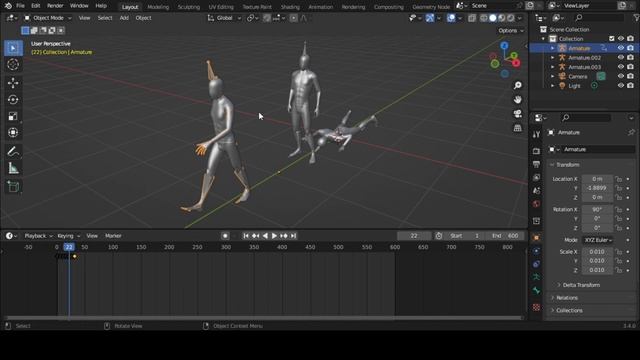Select the Scale tool
Viewport: 640px width, 360px height.
(13, 116)
